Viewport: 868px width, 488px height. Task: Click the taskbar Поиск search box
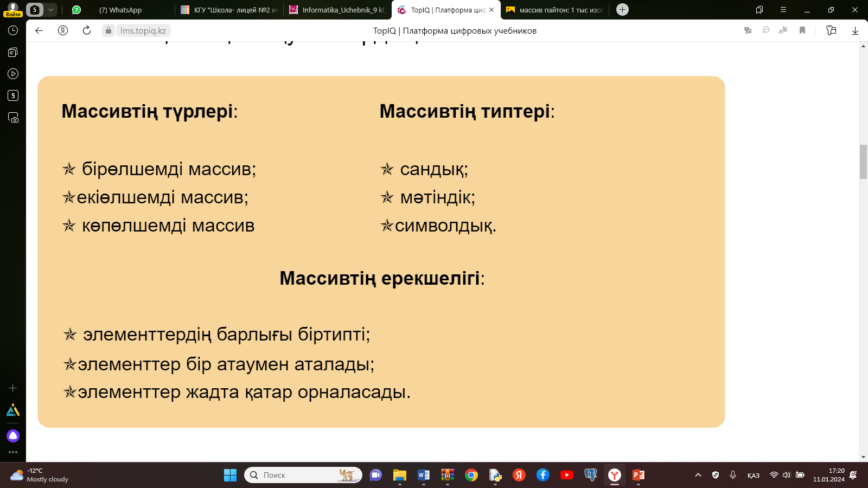303,475
